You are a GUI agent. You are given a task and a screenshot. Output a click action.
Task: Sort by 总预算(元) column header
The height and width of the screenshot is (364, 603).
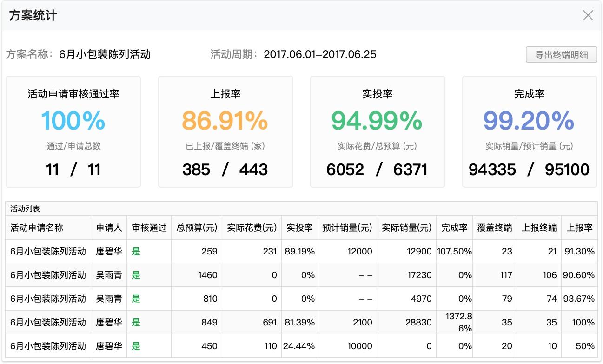click(x=197, y=227)
